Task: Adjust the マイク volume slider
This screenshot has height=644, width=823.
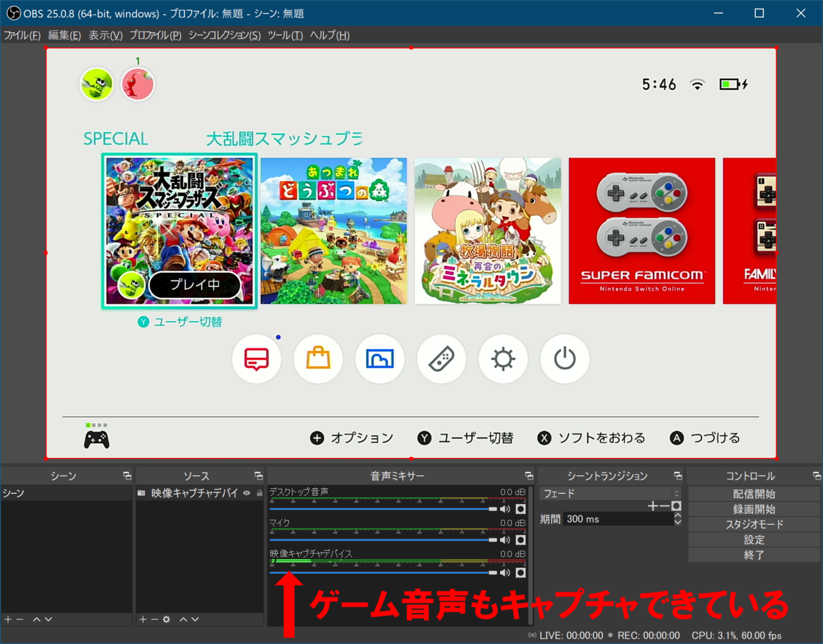Action: 383,540
